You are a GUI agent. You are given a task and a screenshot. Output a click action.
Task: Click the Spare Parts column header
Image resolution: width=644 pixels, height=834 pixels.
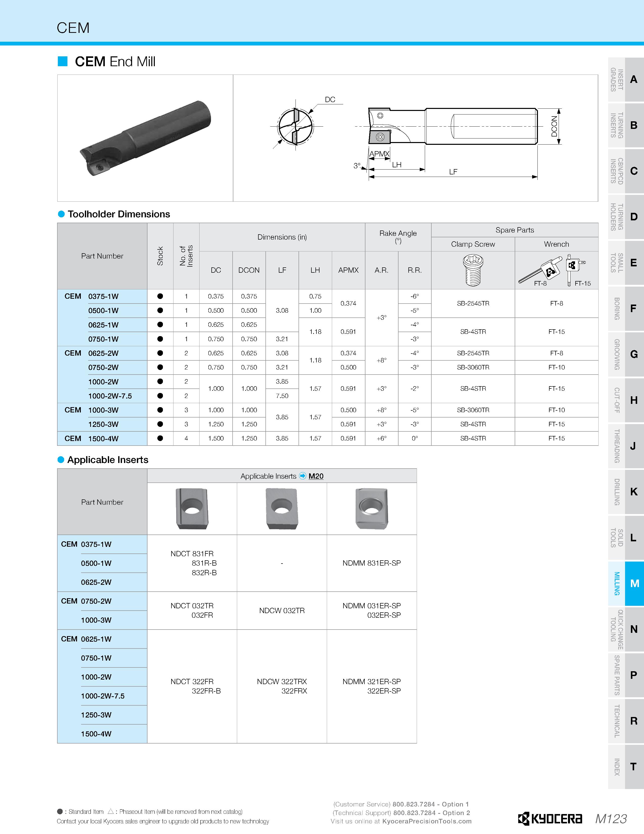(515, 230)
